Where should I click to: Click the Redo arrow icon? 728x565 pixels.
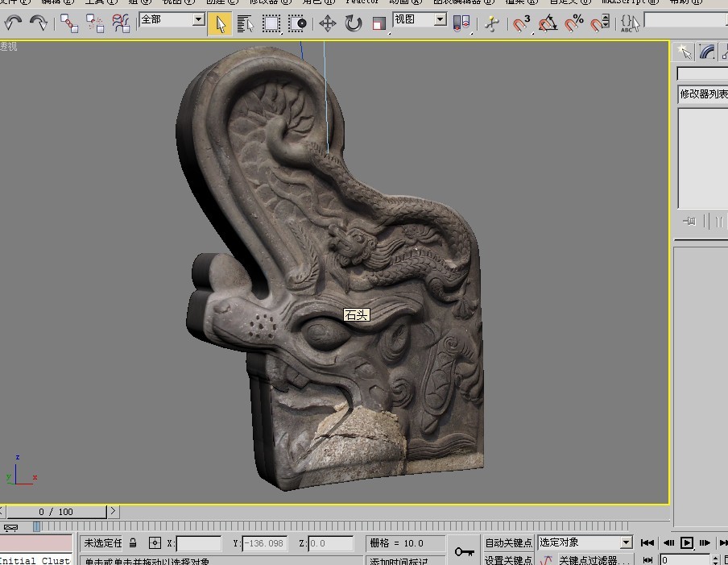click(39, 23)
